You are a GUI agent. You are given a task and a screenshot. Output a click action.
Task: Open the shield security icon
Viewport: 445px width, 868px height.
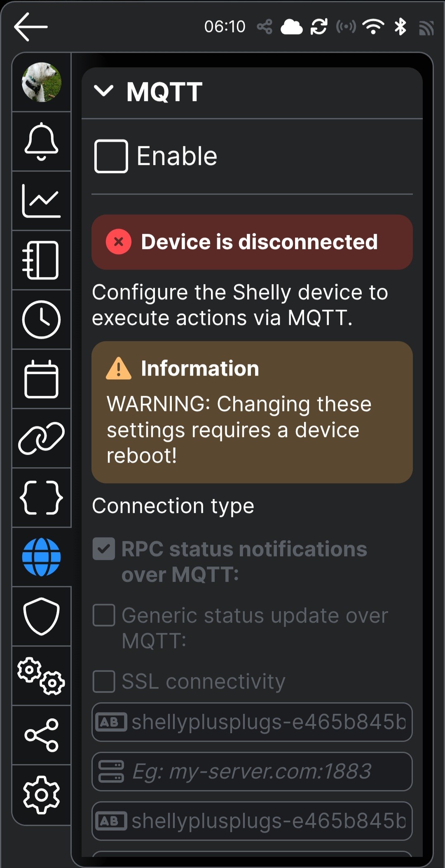[x=41, y=616]
